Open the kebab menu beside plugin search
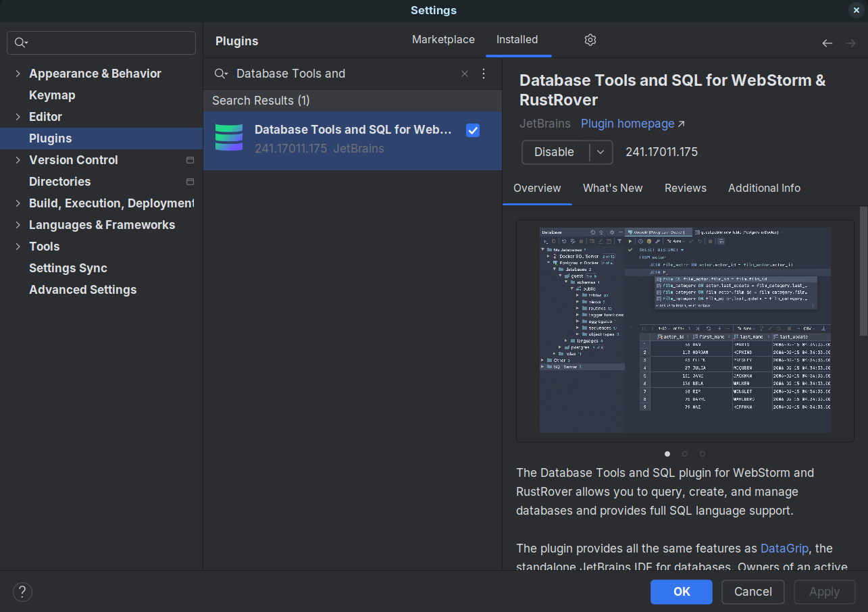868x612 pixels. click(x=484, y=73)
